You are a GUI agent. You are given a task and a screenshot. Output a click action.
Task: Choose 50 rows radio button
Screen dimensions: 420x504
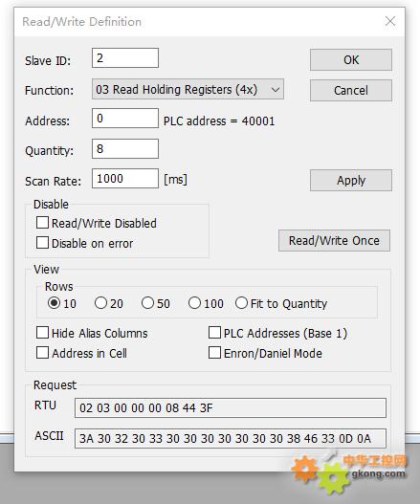(x=147, y=303)
